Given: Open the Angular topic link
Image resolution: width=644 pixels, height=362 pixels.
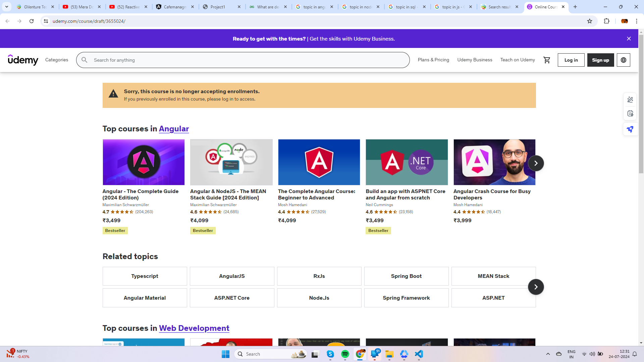Looking at the screenshot, I should pyautogui.click(x=174, y=129).
